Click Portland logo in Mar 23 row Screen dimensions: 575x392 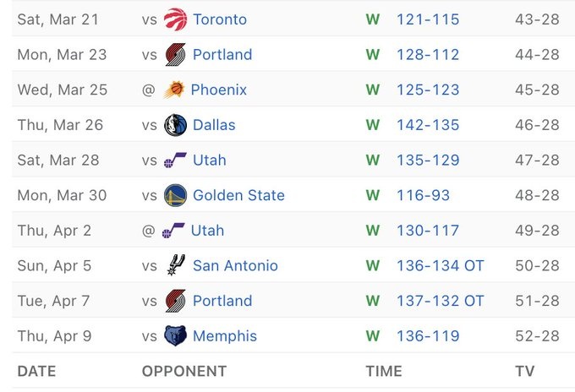175,55
